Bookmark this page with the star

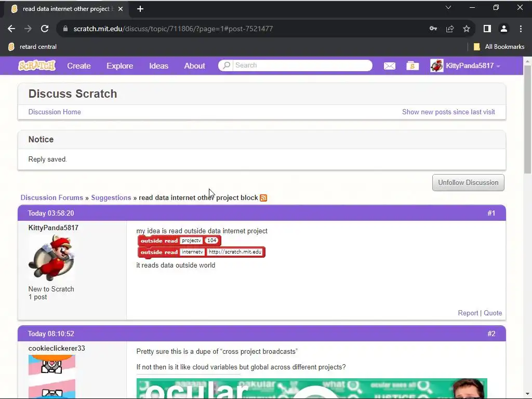click(467, 29)
